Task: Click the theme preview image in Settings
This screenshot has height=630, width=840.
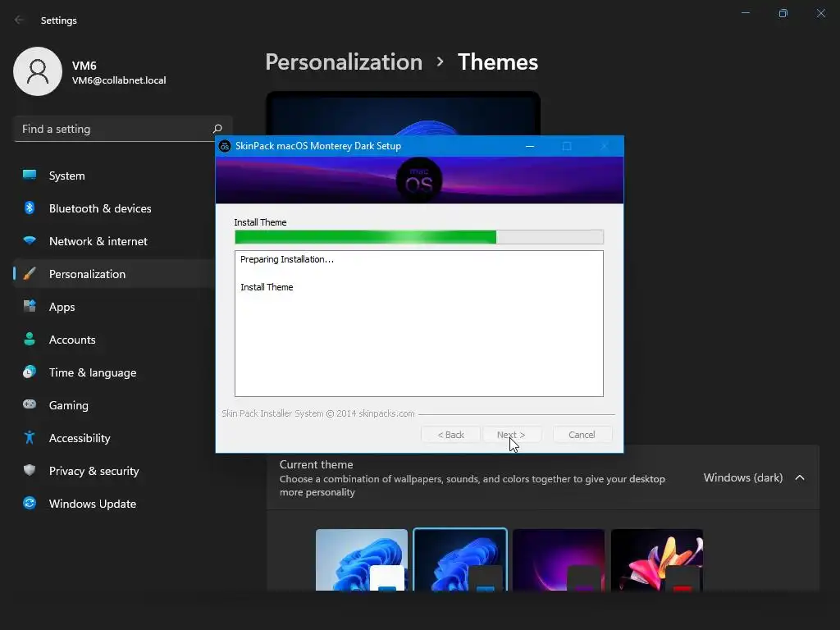Action: (x=403, y=113)
